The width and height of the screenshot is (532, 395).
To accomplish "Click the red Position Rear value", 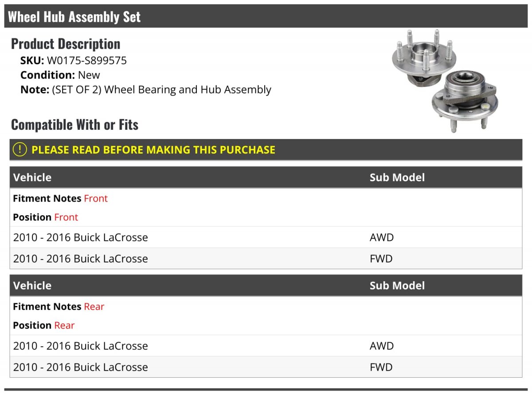I will [64, 325].
